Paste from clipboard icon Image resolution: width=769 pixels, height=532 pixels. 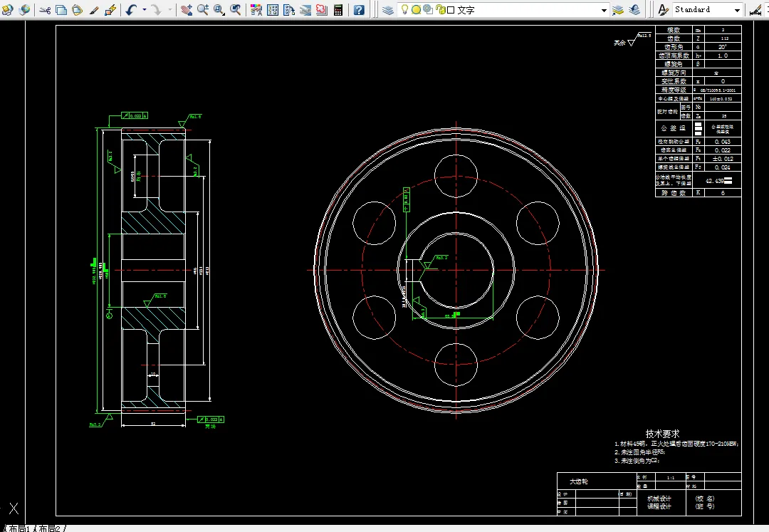pos(78,10)
